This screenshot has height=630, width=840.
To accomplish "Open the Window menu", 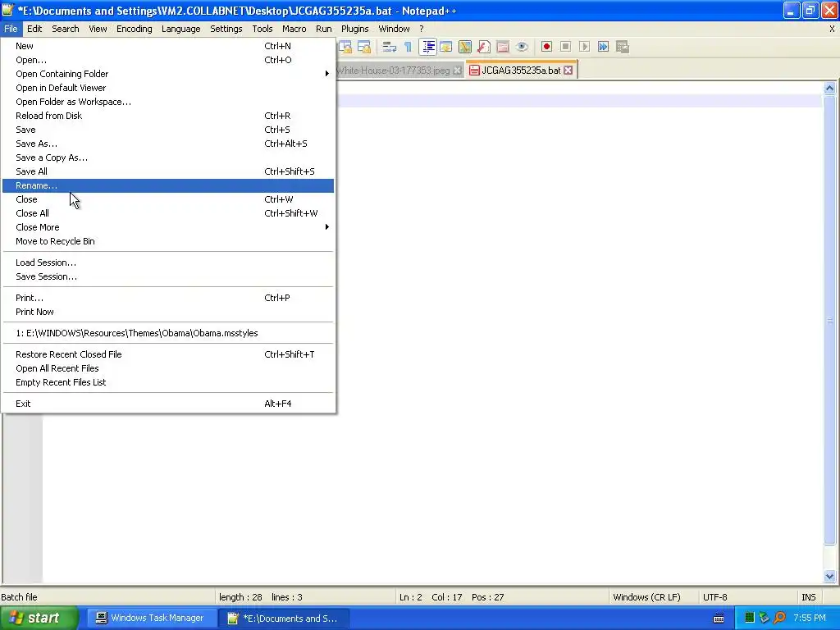I will pyautogui.click(x=394, y=29).
